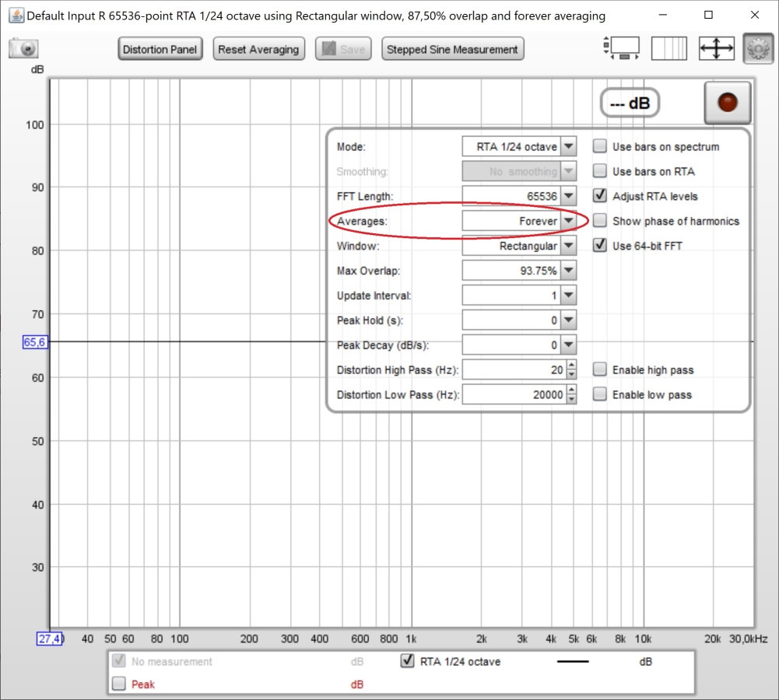
Task: Open the FFT Length dropdown
Action: click(569, 197)
